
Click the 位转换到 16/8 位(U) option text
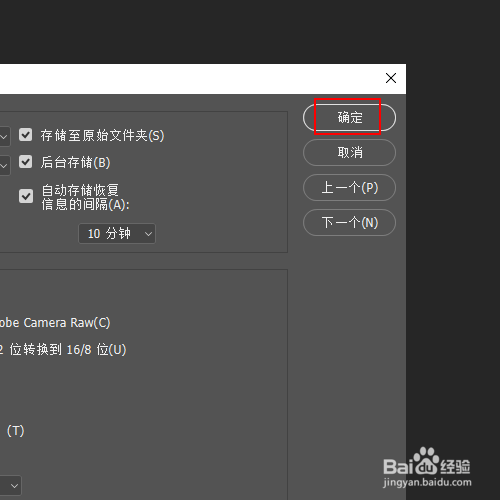tap(63, 350)
